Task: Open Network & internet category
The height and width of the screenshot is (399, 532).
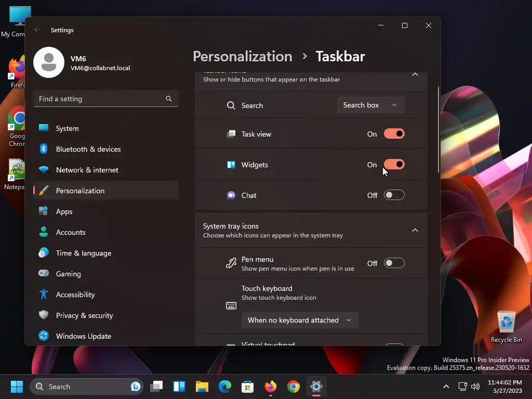Action: click(106, 170)
